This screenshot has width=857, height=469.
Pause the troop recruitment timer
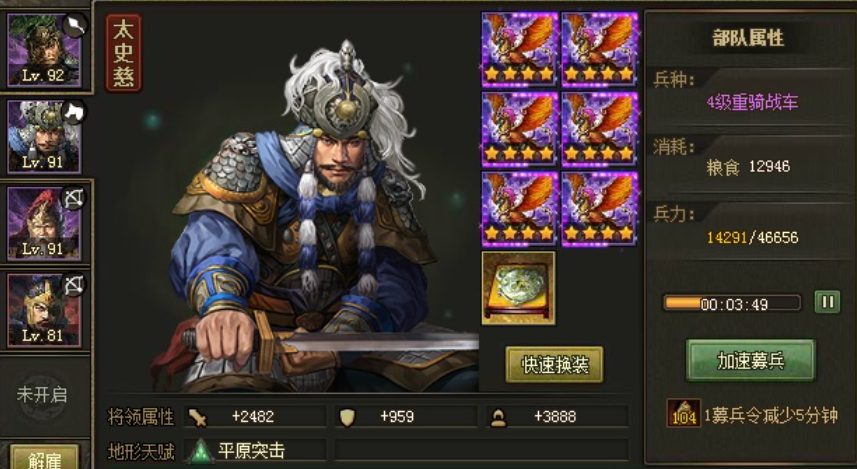[x=827, y=302]
